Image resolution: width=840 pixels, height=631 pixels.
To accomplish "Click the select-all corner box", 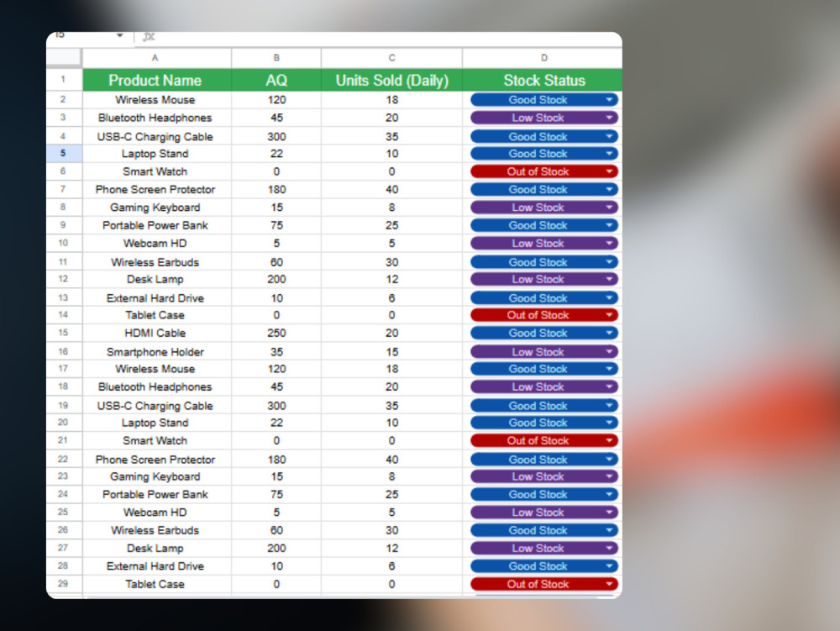I will coord(64,58).
